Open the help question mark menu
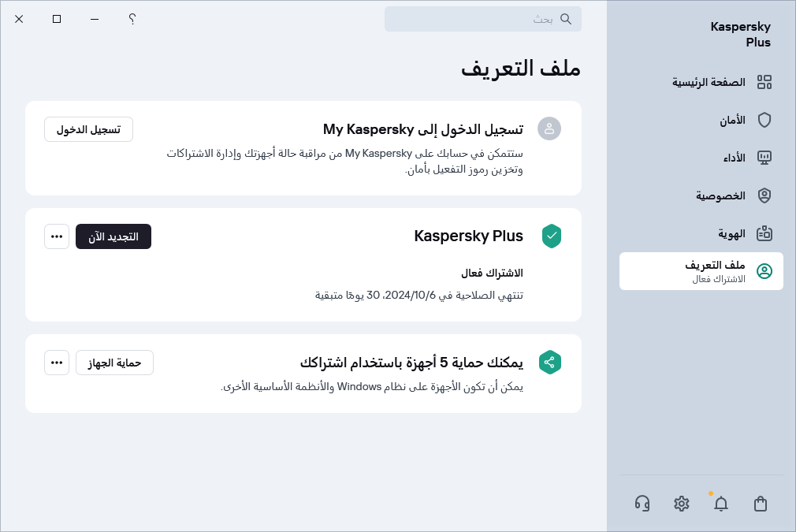Viewport: 796px width, 532px height. [x=132, y=19]
